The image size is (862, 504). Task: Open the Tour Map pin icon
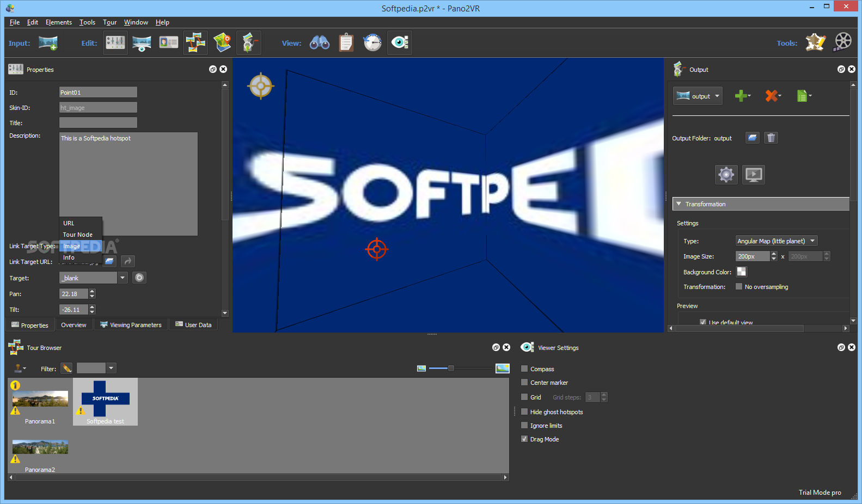click(222, 42)
